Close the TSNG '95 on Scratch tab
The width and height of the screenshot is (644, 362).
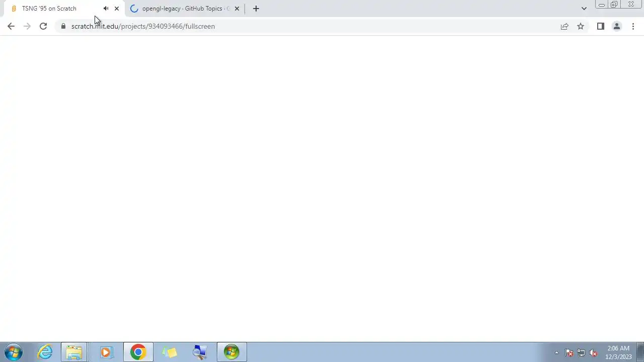pos(117,9)
